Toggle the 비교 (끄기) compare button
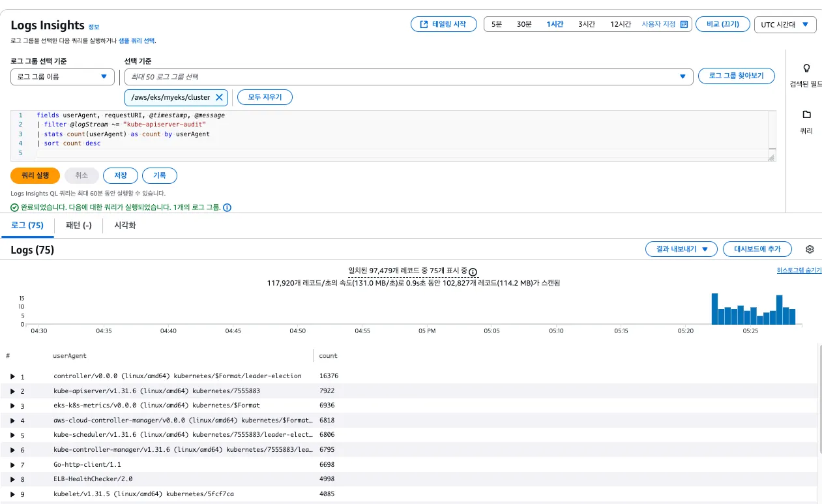The width and height of the screenshot is (822, 504). click(x=723, y=24)
